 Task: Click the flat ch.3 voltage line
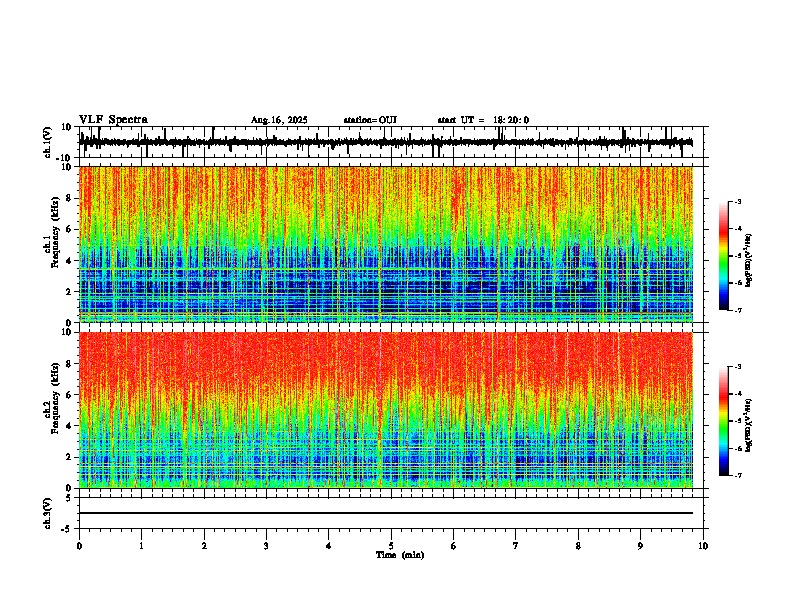click(x=386, y=513)
